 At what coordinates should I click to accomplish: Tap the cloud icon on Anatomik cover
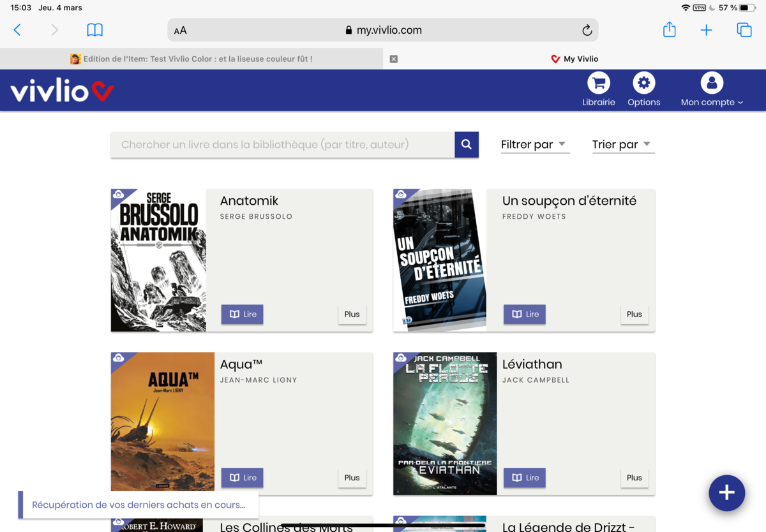119,195
